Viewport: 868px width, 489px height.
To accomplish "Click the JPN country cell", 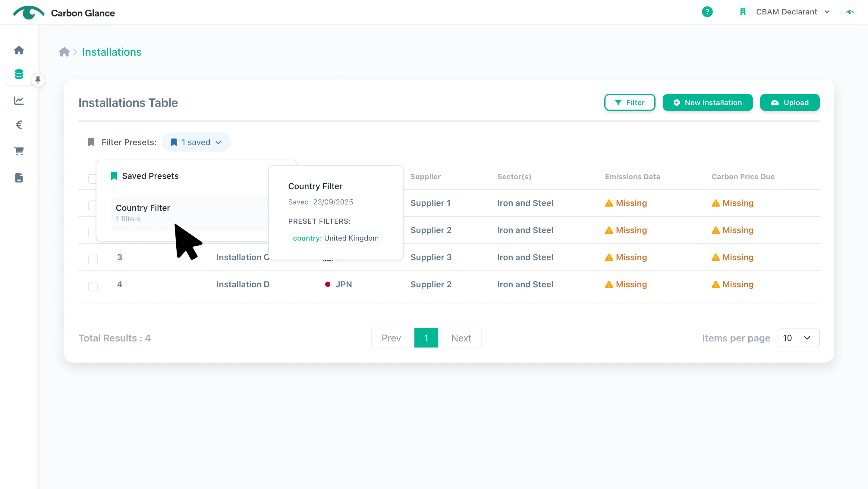I will pos(338,284).
